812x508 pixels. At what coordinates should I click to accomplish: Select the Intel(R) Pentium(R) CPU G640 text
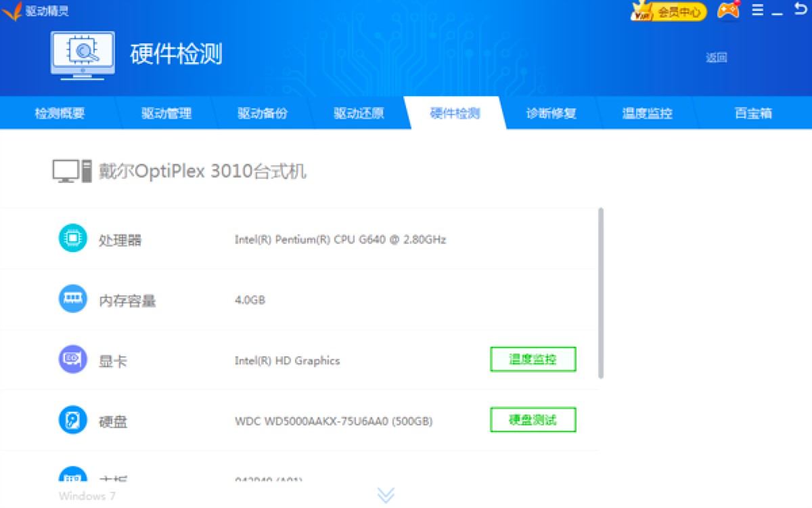point(340,240)
